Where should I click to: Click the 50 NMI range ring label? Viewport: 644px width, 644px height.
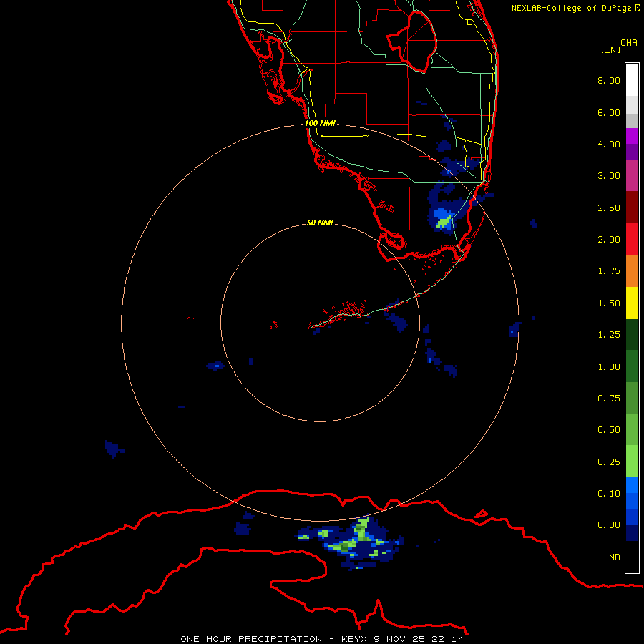(x=320, y=223)
